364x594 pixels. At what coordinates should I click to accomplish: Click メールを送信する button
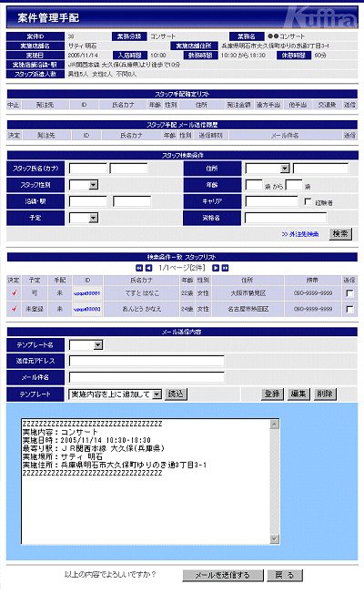tap(222, 575)
